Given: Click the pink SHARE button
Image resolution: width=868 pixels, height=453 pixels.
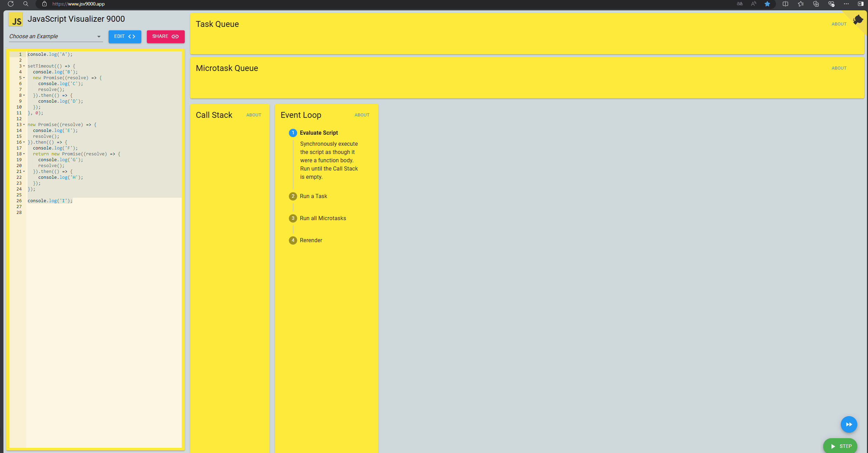Looking at the screenshot, I should (x=165, y=37).
